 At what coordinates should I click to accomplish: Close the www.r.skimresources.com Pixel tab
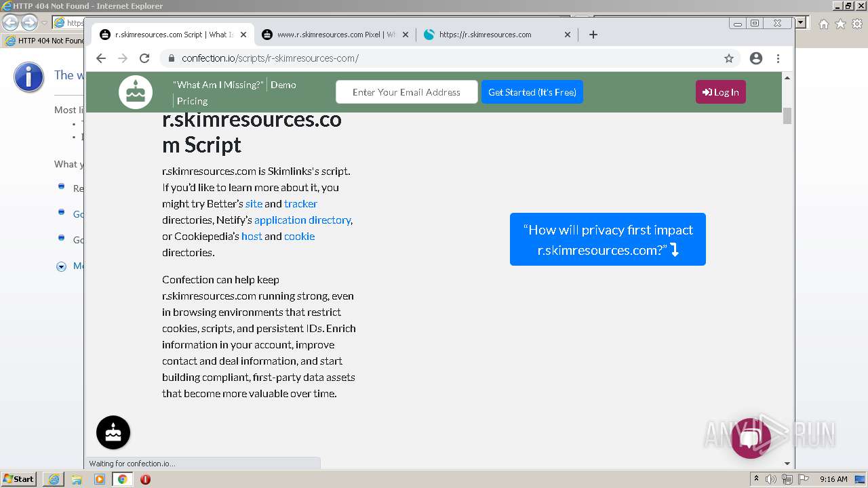(406, 35)
